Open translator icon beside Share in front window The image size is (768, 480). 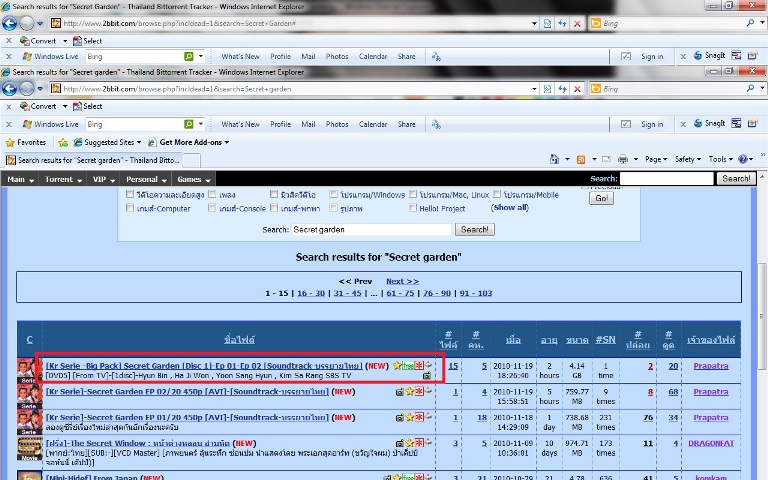(436, 124)
